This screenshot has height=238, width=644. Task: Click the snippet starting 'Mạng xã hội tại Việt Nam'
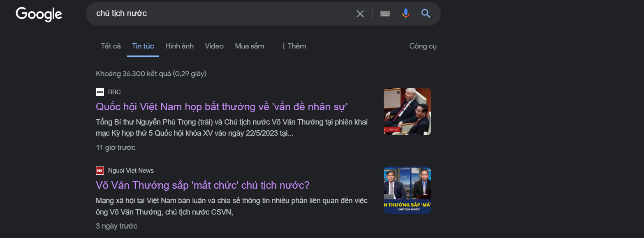[232, 206]
